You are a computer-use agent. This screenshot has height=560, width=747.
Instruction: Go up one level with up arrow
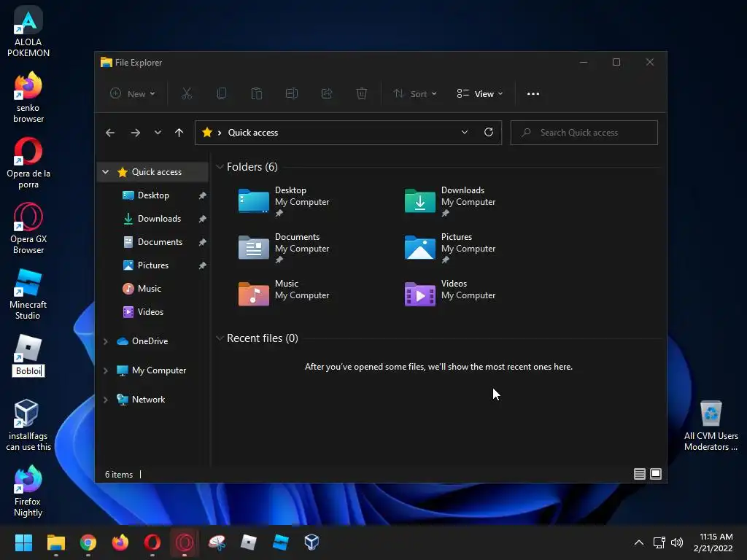179,133
